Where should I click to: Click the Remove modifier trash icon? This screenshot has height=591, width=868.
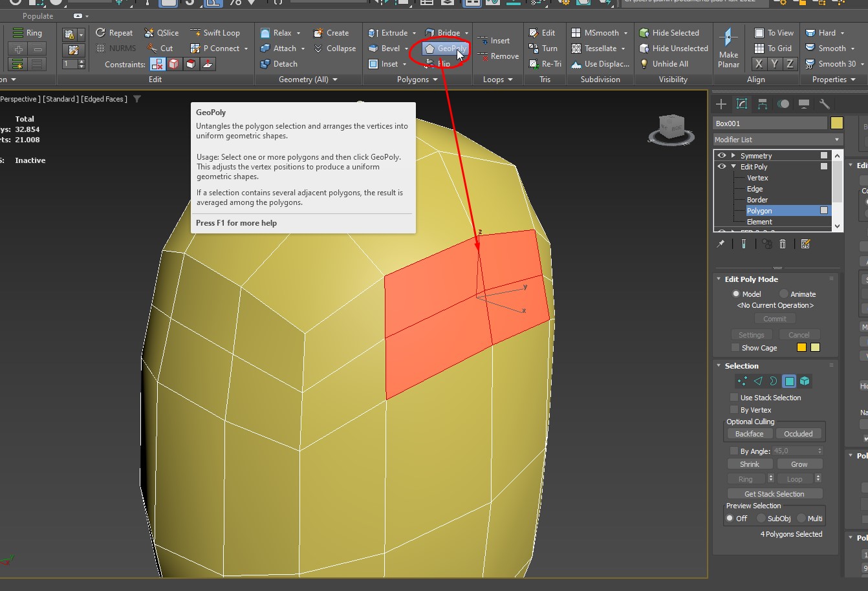[783, 244]
